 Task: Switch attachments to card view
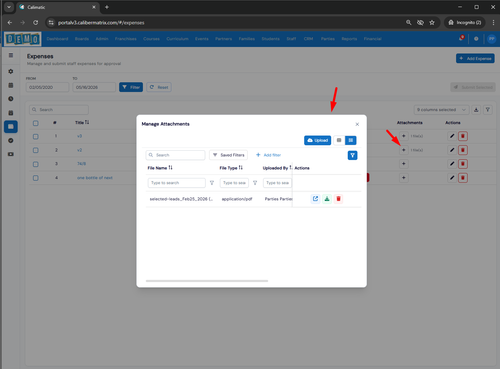tap(339, 140)
